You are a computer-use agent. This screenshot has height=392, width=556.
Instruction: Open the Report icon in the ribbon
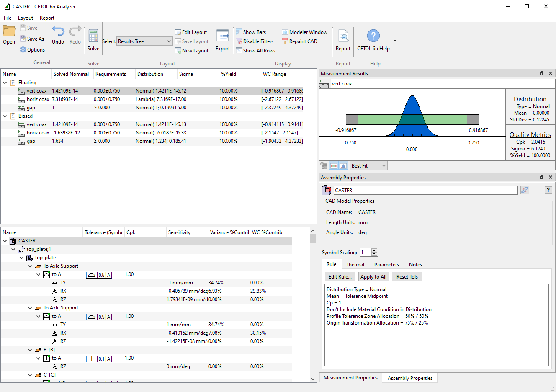[343, 37]
